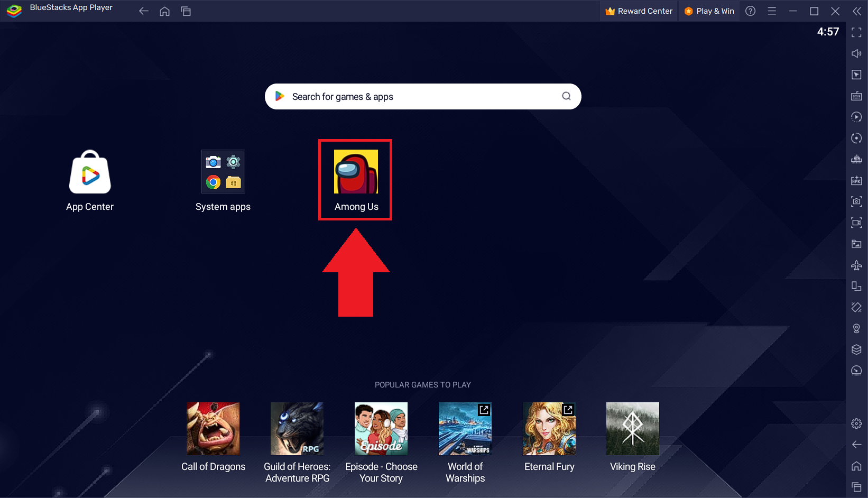Screen dimensions: 868x498
Task: Open keyboard game controls in the sidebar
Action: (856, 96)
